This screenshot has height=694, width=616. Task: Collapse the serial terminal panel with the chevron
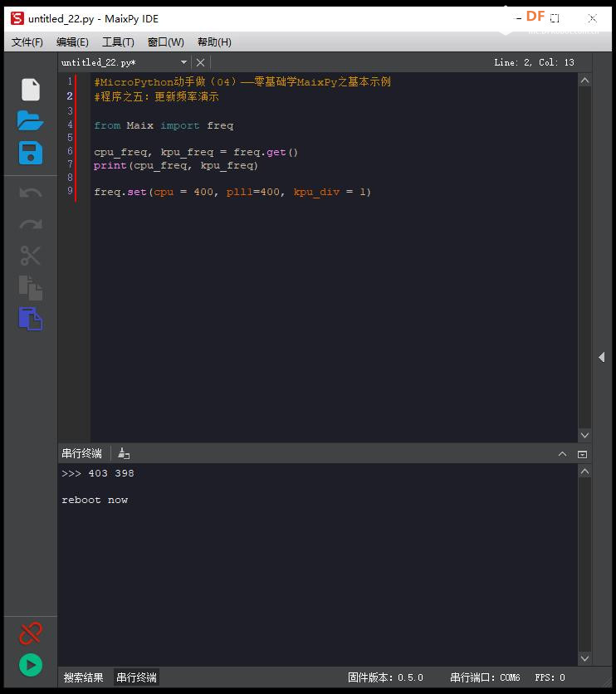point(563,454)
